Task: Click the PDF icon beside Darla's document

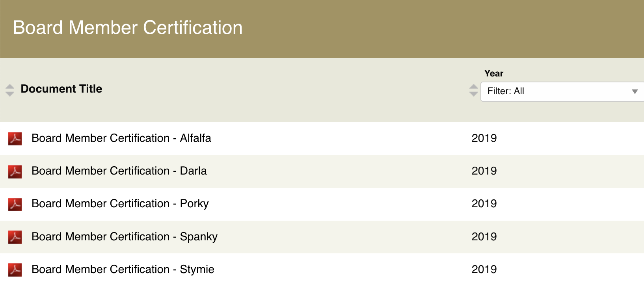Action: coord(15,171)
